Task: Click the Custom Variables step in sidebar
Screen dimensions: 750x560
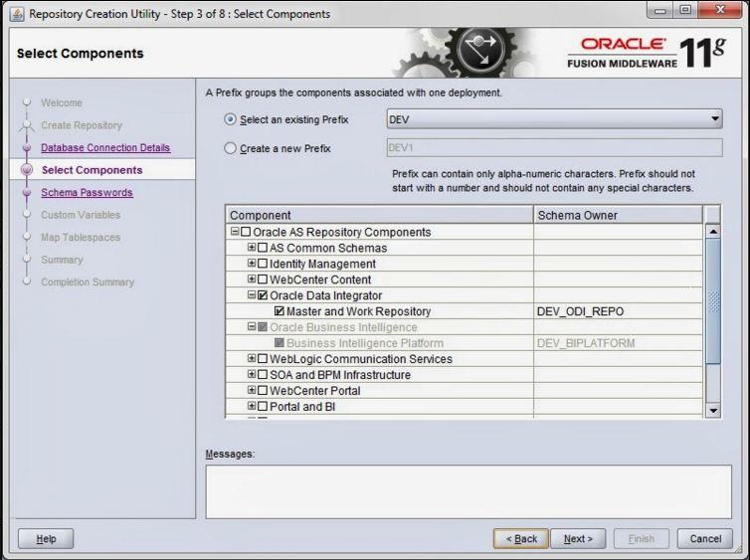Action: 81,215
